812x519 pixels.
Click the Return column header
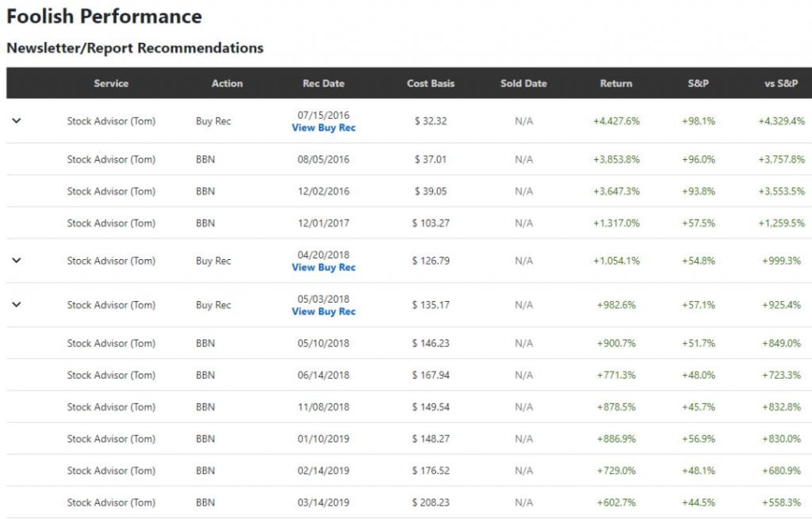(x=616, y=83)
